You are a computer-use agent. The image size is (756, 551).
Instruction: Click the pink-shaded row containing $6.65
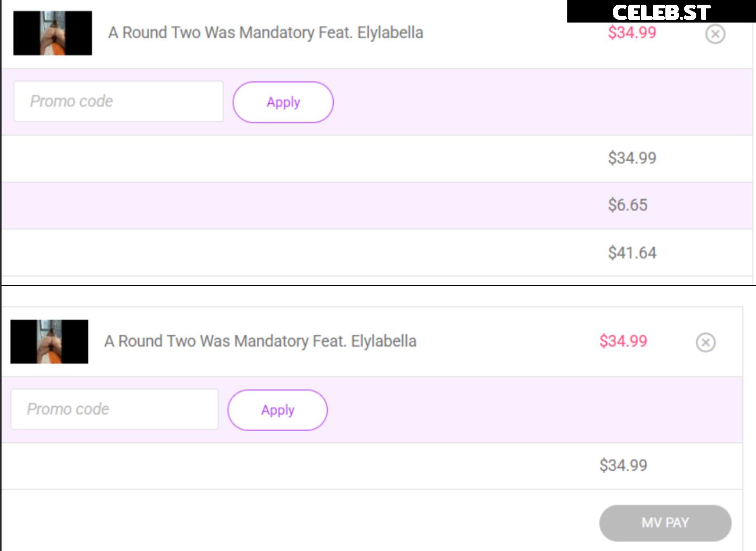[377, 206]
